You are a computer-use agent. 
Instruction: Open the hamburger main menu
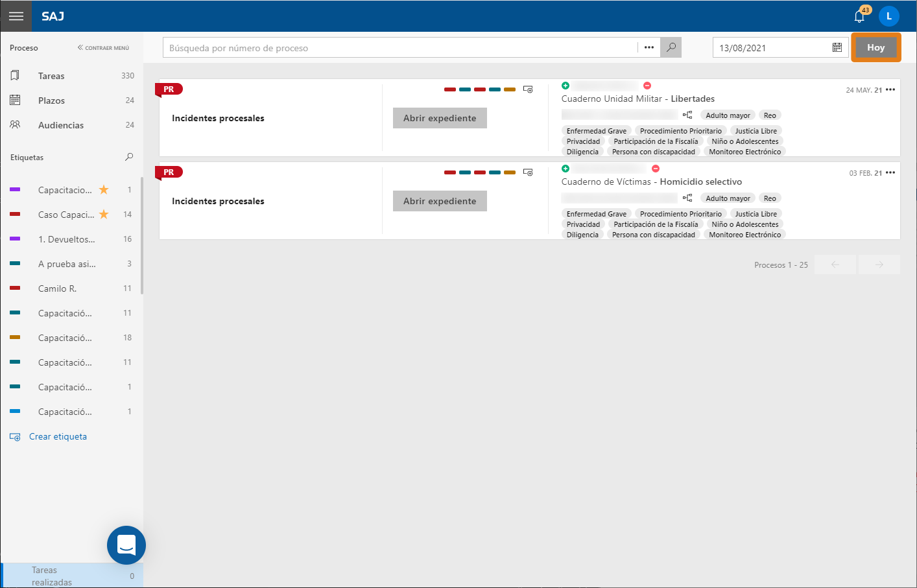(16, 16)
